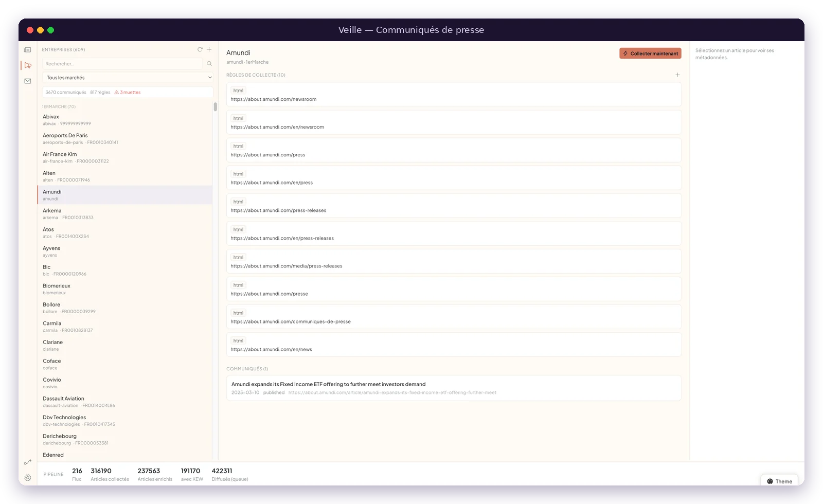Image resolution: width=823 pixels, height=504 pixels.
Task: Click the 817 règles count
Action: click(x=100, y=93)
